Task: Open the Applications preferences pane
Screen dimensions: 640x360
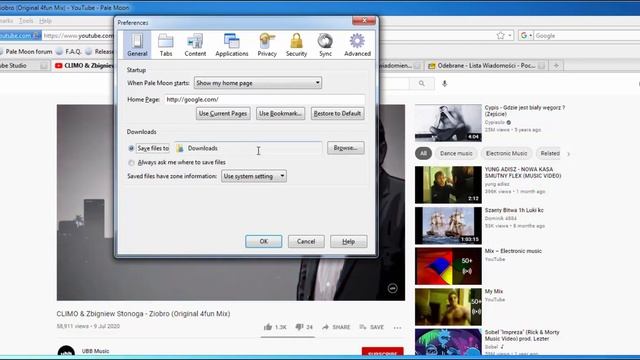Action: pos(231,44)
